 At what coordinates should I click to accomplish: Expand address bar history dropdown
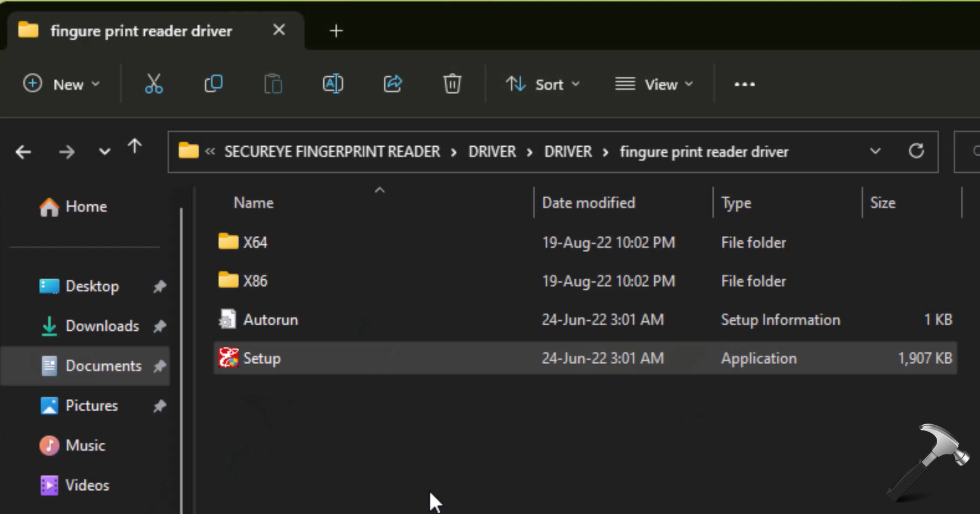pyautogui.click(x=875, y=151)
